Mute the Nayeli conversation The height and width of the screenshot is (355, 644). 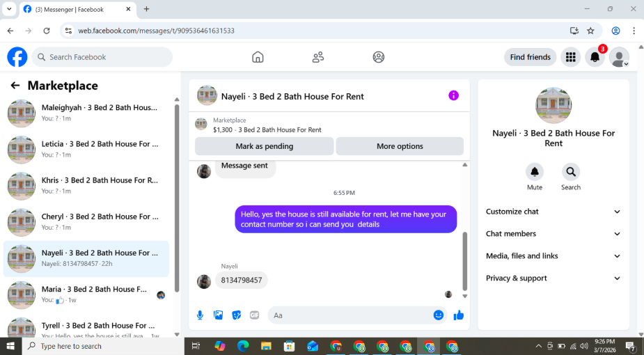pyautogui.click(x=534, y=172)
